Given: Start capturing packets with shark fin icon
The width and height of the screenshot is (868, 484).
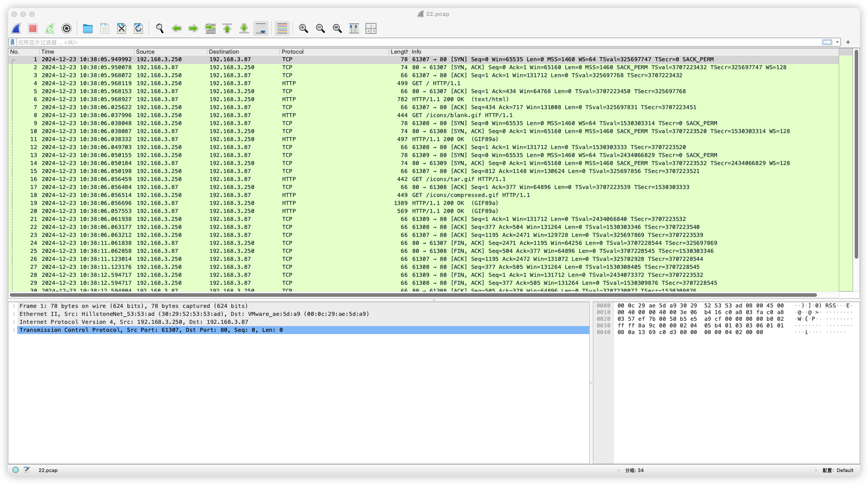Looking at the screenshot, I should (x=16, y=28).
